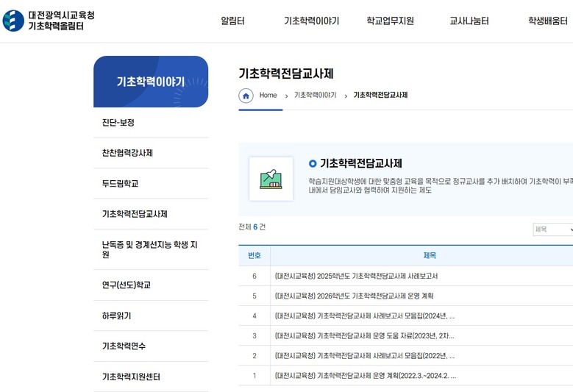Open the 기초학력이야기 top menu
Screen dimensions: 573x392
(x=311, y=21)
